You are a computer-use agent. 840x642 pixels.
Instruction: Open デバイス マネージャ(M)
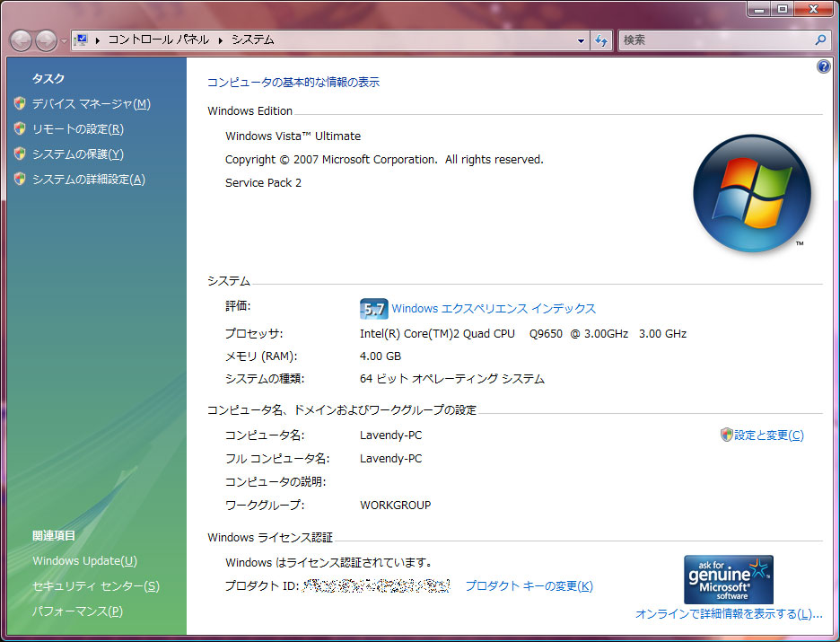coord(91,103)
